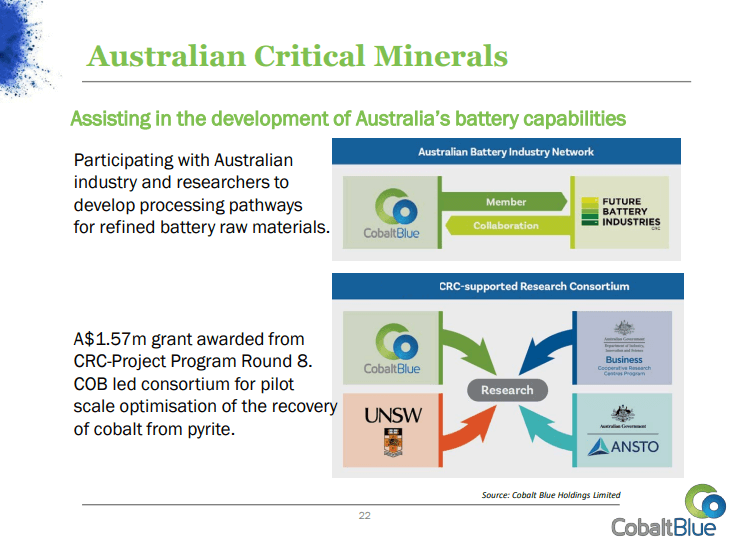Click the orange arrow from UNSW to Research

470,428
